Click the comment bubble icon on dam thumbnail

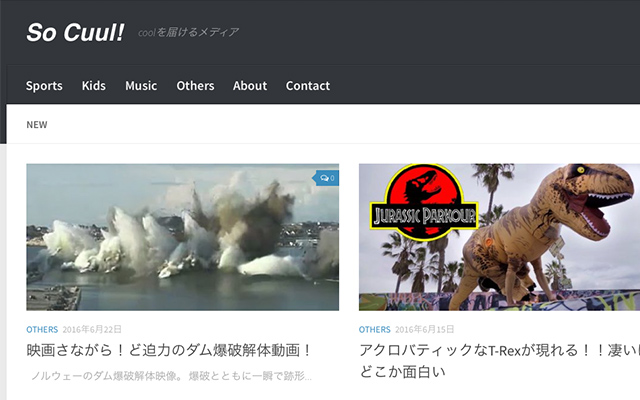pyautogui.click(x=326, y=178)
